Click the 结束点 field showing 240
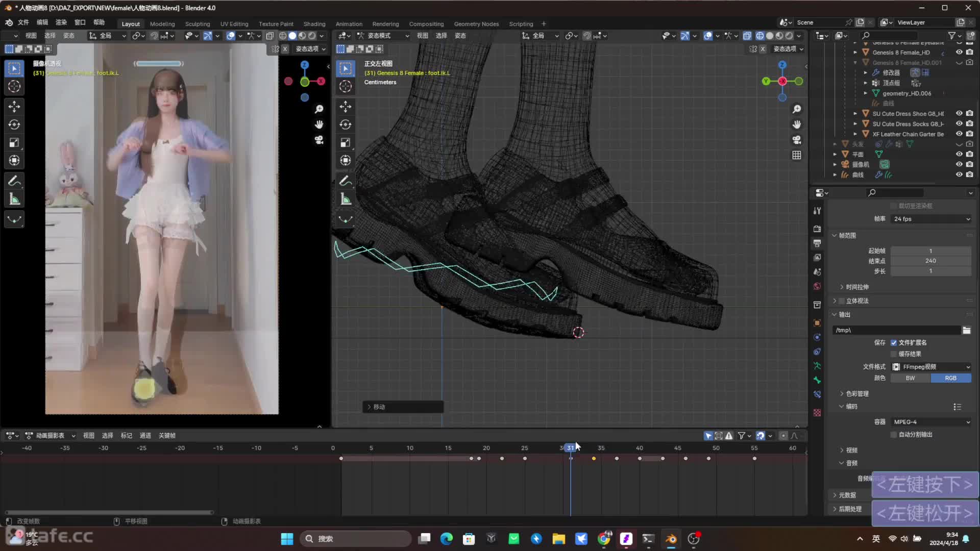The width and height of the screenshot is (980, 551). pos(930,261)
